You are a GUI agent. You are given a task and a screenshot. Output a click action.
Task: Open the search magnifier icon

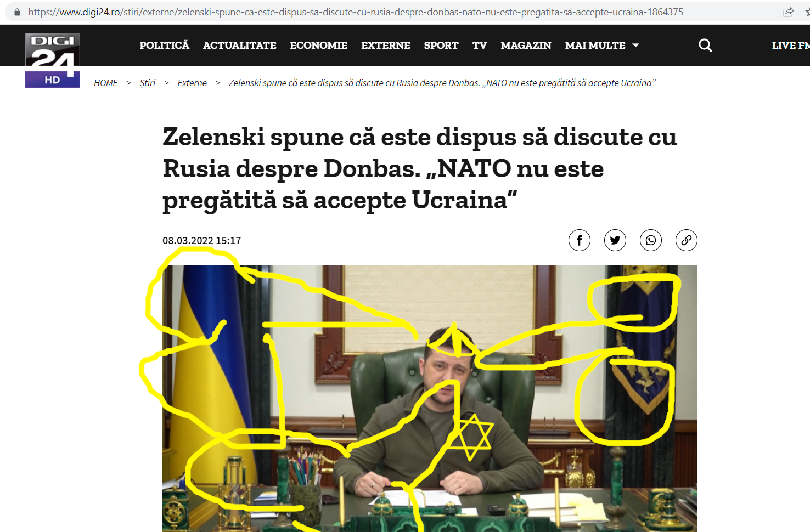click(x=705, y=46)
